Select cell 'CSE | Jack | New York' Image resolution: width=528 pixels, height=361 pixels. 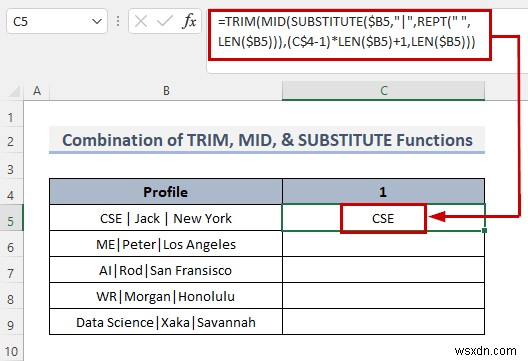pos(166,218)
